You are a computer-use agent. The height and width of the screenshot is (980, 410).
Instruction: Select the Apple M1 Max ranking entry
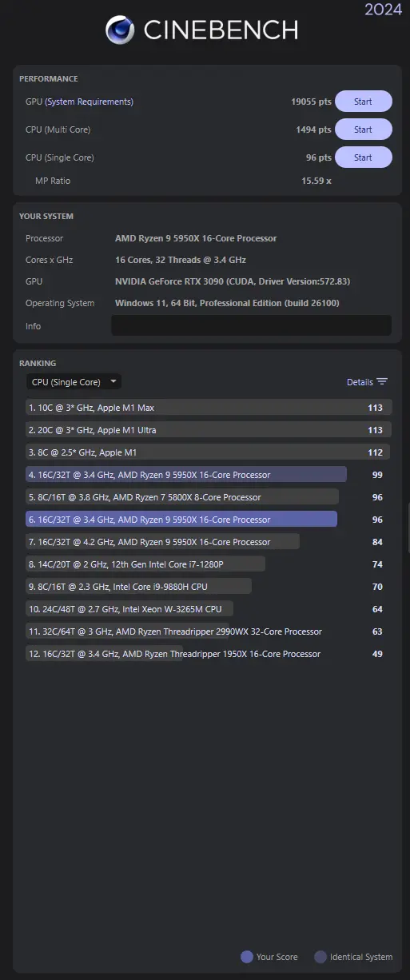(x=209, y=408)
